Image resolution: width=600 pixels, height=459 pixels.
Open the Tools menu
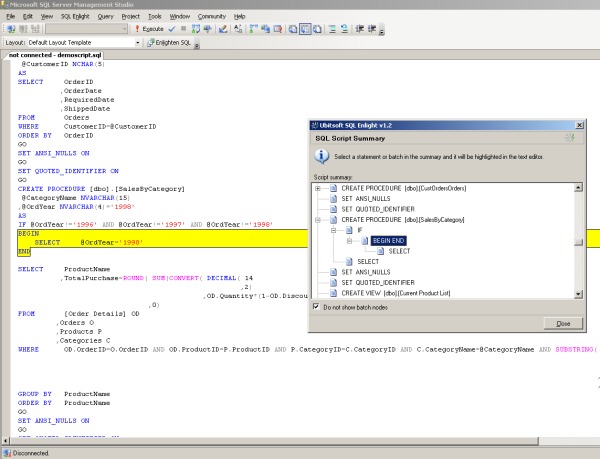[x=155, y=16]
